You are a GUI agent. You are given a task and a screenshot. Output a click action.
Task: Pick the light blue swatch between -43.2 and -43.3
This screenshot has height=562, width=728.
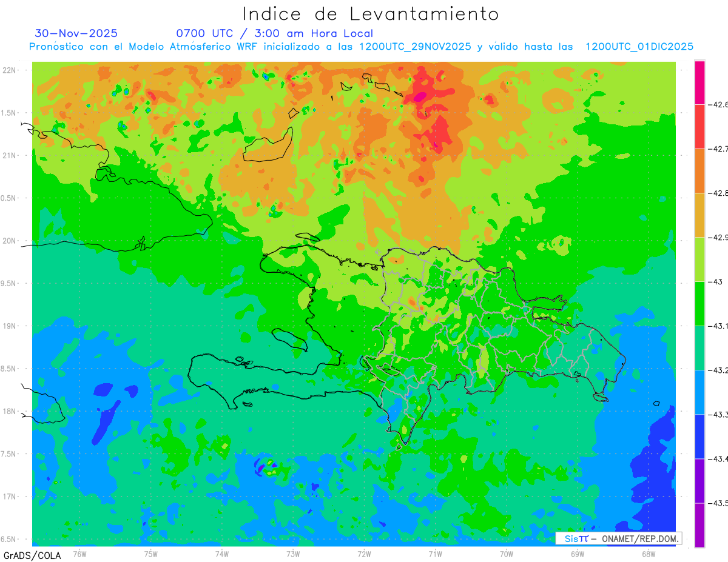pyautogui.click(x=699, y=392)
